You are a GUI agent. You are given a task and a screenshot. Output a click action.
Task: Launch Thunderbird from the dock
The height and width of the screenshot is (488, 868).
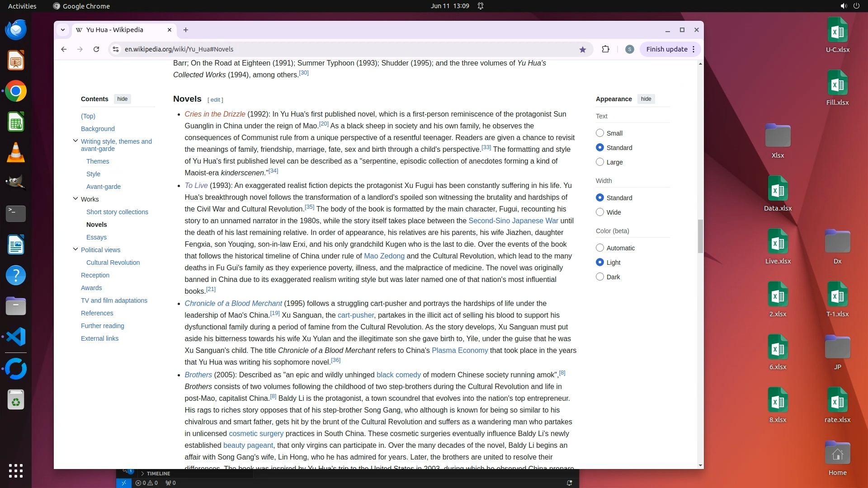point(16,30)
